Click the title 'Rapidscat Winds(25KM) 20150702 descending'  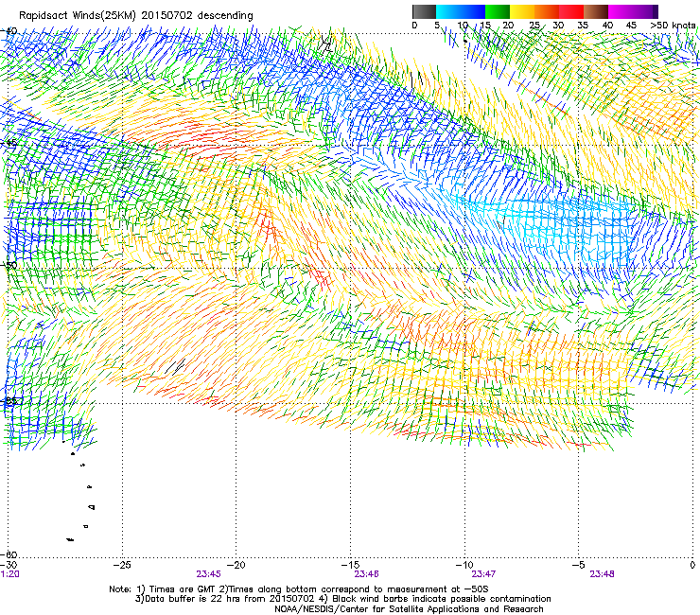[136, 16]
